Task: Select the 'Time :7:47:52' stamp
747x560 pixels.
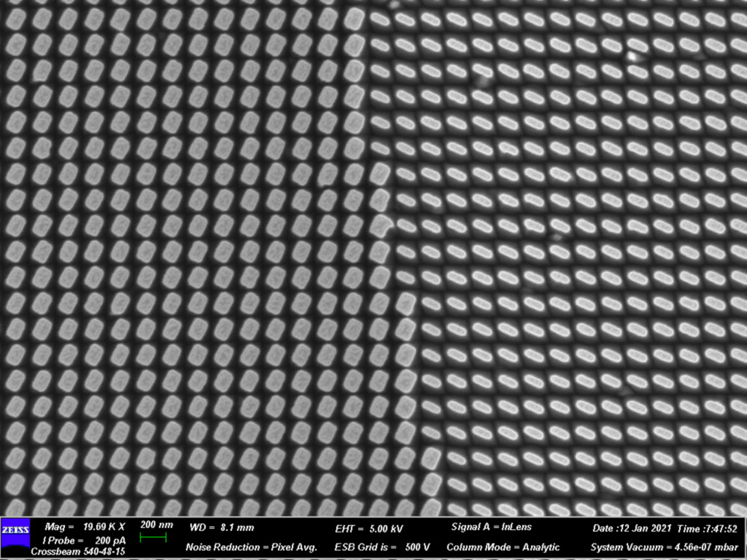Action: [x=707, y=528]
